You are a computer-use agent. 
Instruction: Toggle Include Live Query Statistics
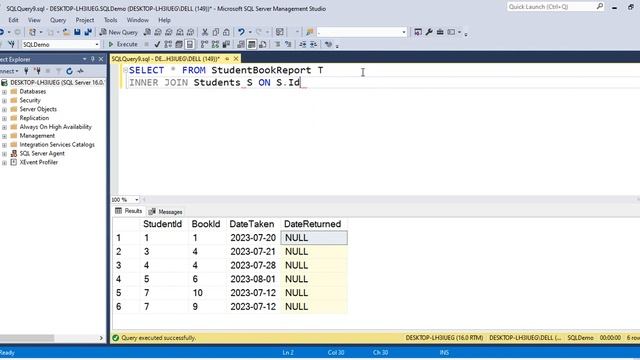point(215,44)
